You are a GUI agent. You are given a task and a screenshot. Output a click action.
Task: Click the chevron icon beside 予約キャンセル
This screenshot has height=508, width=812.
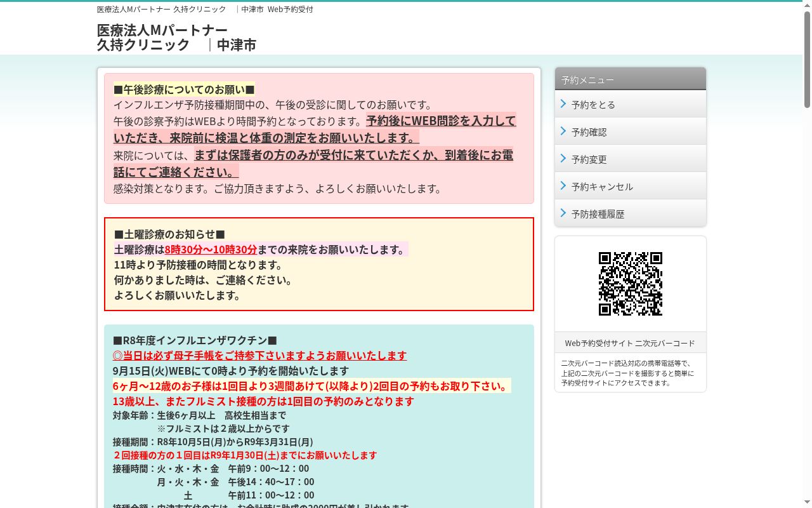click(x=563, y=185)
